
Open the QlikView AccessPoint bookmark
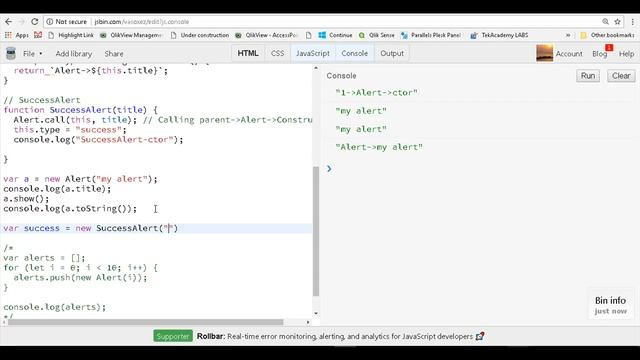(267, 35)
